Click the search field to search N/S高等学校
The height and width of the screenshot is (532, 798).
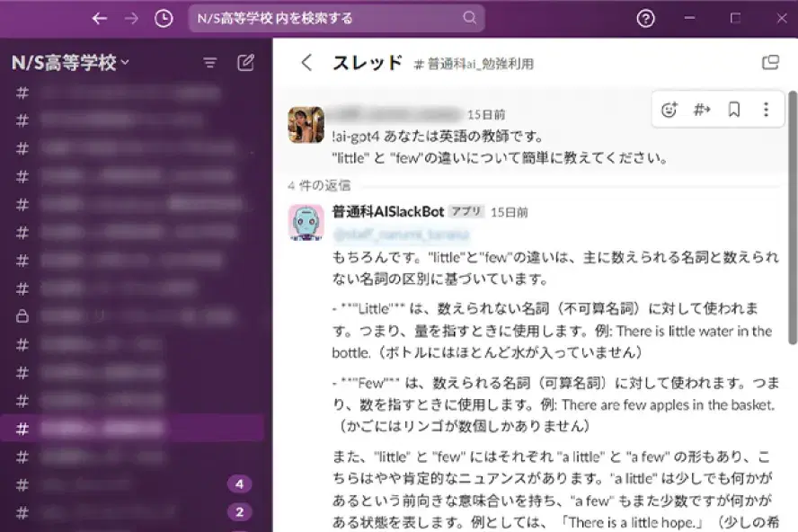(x=337, y=18)
